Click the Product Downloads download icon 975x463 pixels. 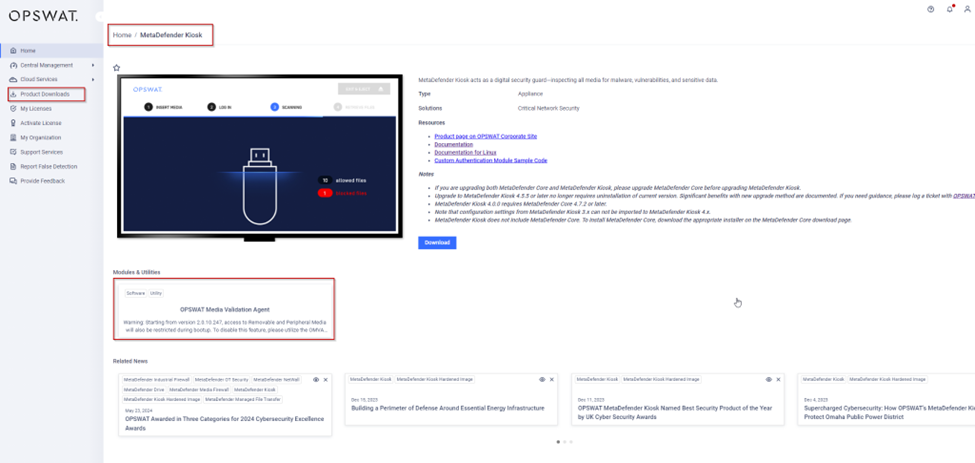13,94
